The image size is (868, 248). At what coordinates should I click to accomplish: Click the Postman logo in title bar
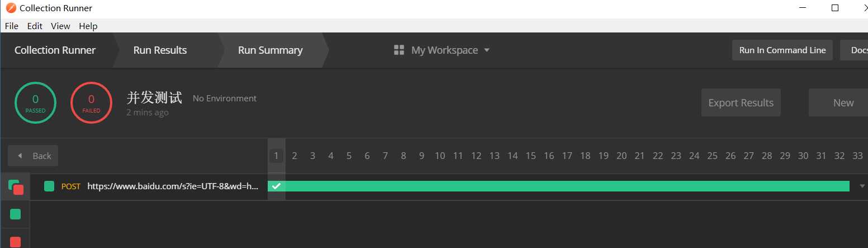pos(10,8)
